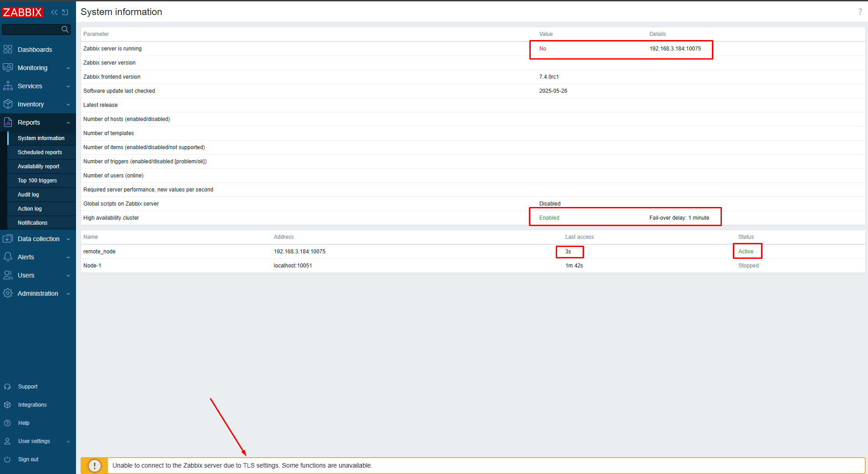Click "Zabbix server is running" parameter

pyautogui.click(x=112, y=49)
